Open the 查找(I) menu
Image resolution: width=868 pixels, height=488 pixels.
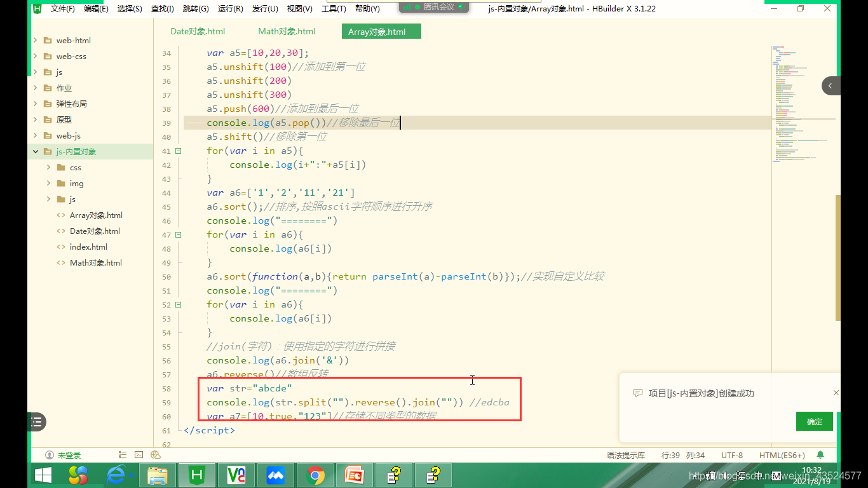163,8
